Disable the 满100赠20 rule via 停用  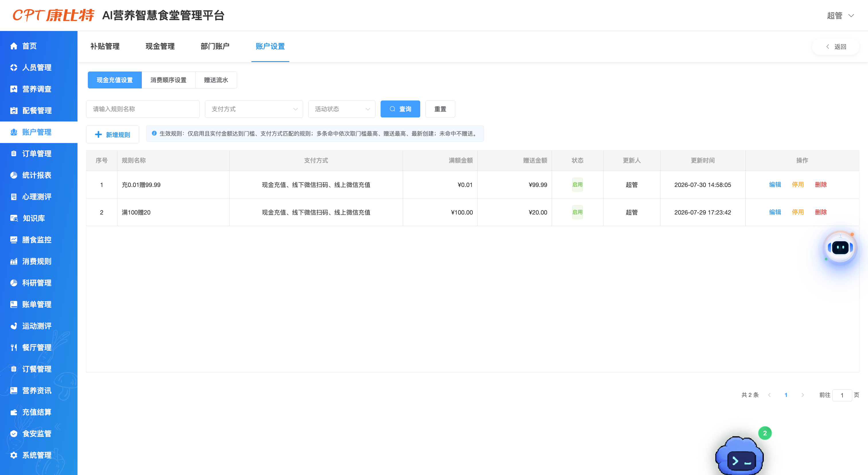pyautogui.click(x=798, y=212)
